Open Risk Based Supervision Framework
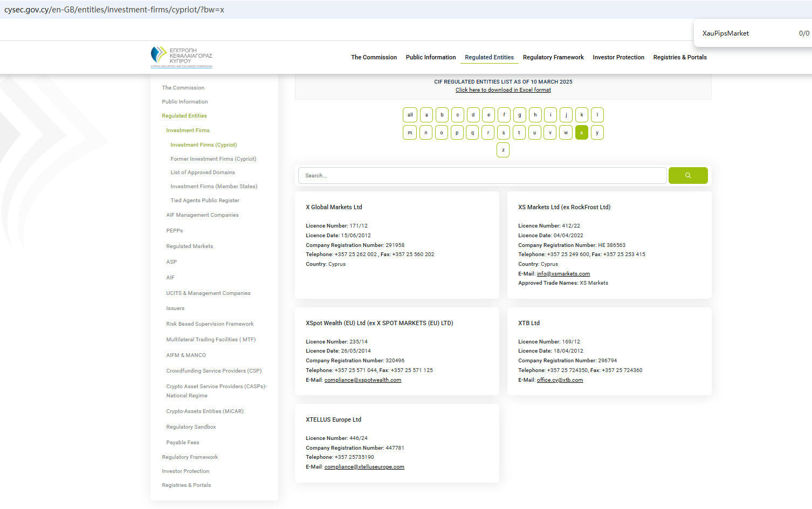 (210, 324)
